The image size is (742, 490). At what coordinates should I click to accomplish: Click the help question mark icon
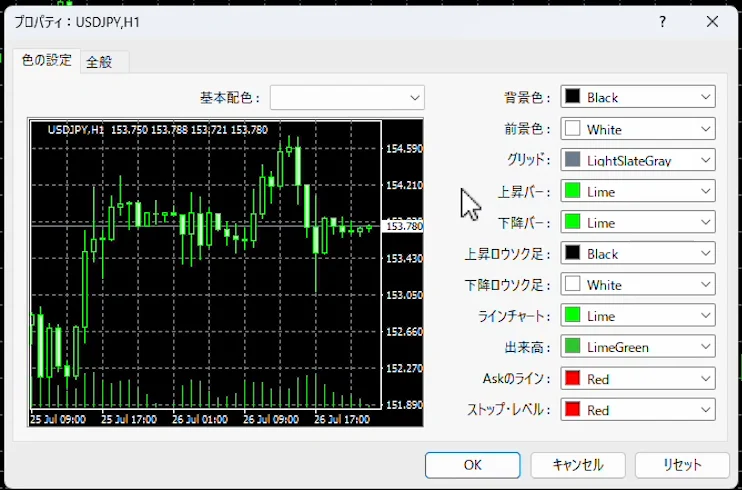pyautogui.click(x=662, y=22)
